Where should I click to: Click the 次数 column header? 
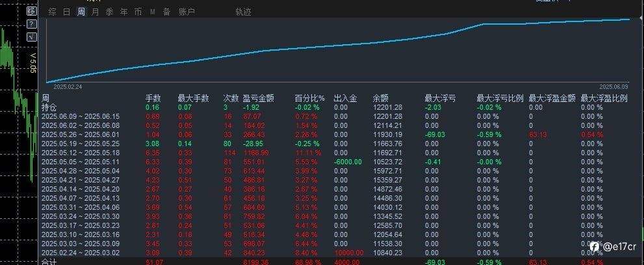click(x=231, y=99)
